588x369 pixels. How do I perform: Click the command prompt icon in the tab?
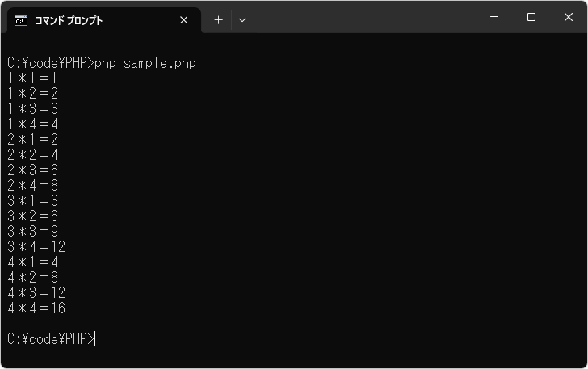(x=21, y=20)
